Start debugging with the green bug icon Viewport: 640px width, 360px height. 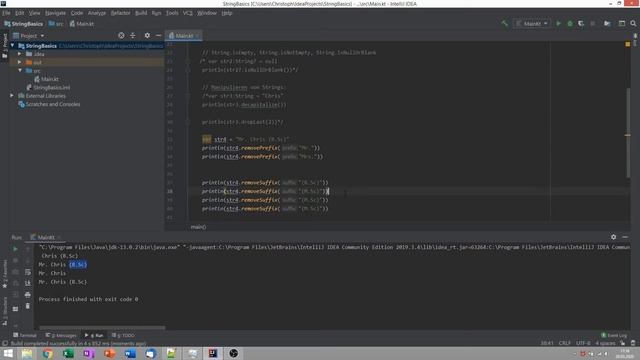pyautogui.click(x=570, y=24)
